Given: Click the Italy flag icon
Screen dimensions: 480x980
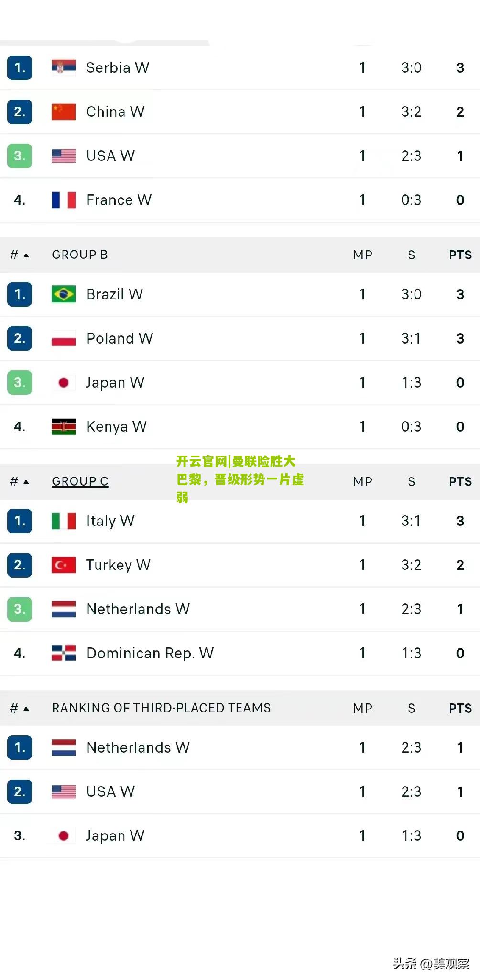Looking at the screenshot, I should tap(64, 521).
